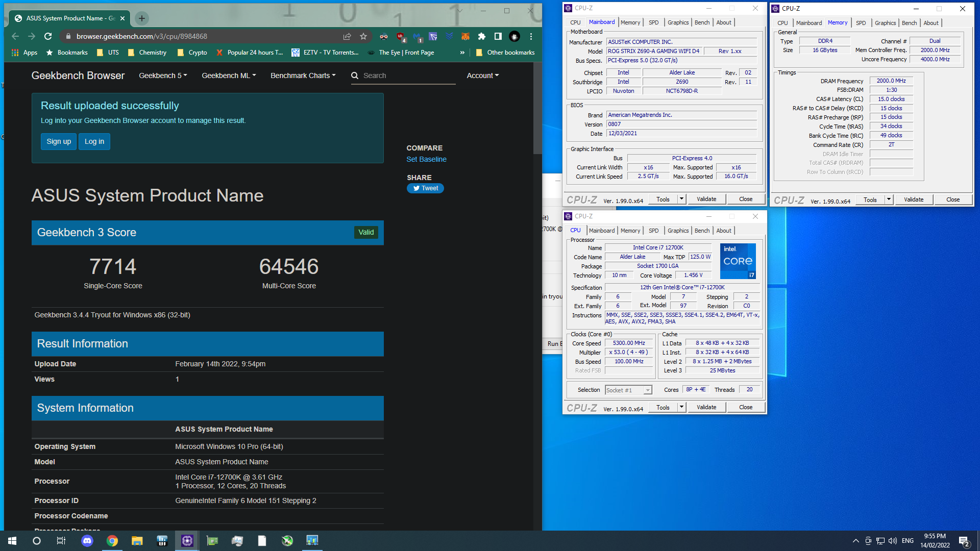Switch to Chrome in the taskbar
The height and width of the screenshot is (551, 980).
112,541
